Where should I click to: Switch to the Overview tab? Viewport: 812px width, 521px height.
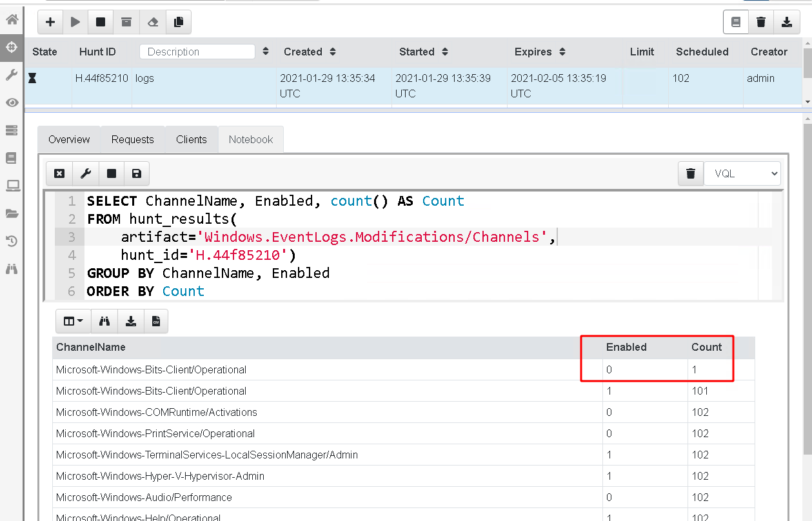[x=69, y=139]
